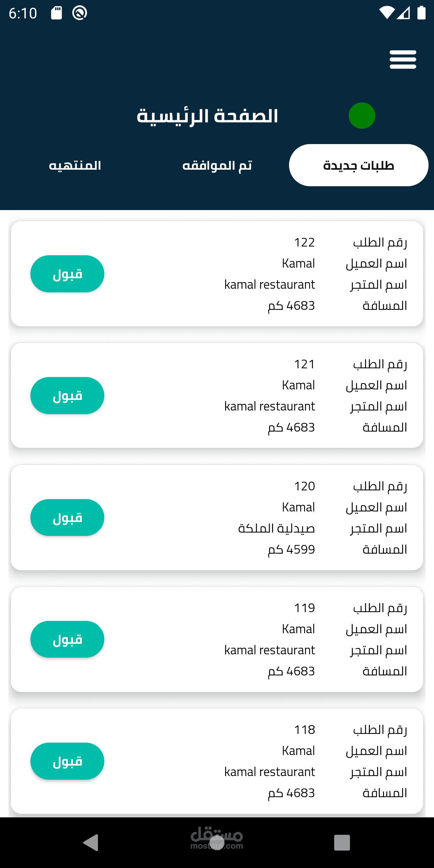The image size is (434, 868).
Task: Click the battery status icon
Action: (421, 13)
